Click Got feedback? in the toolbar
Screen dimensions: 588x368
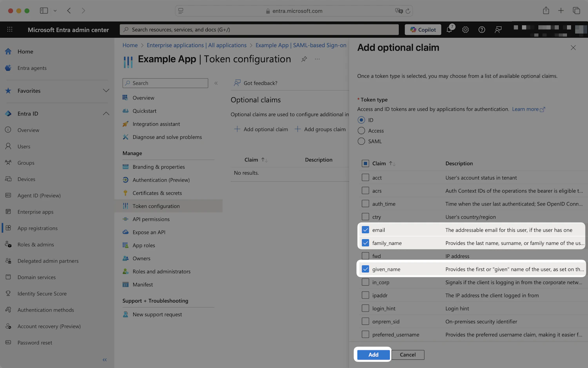256,83
